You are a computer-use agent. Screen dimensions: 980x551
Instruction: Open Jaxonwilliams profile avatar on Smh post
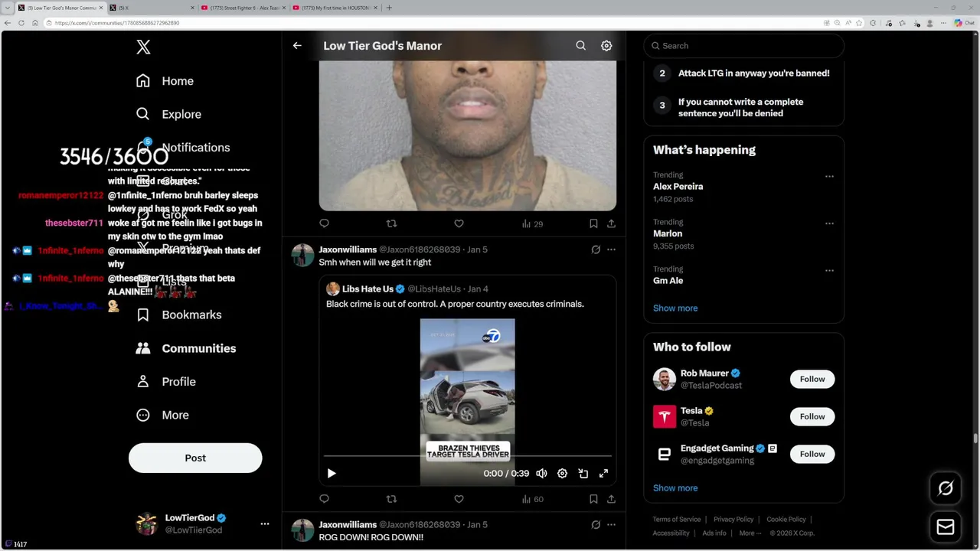(x=302, y=255)
